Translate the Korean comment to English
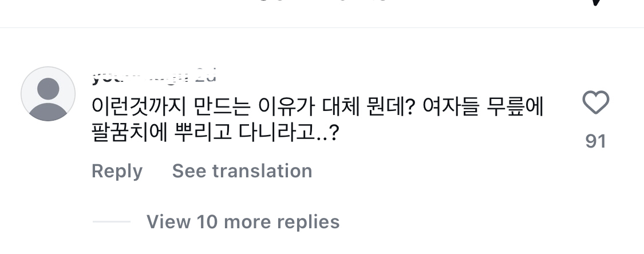644x254 pixels. click(x=242, y=171)
